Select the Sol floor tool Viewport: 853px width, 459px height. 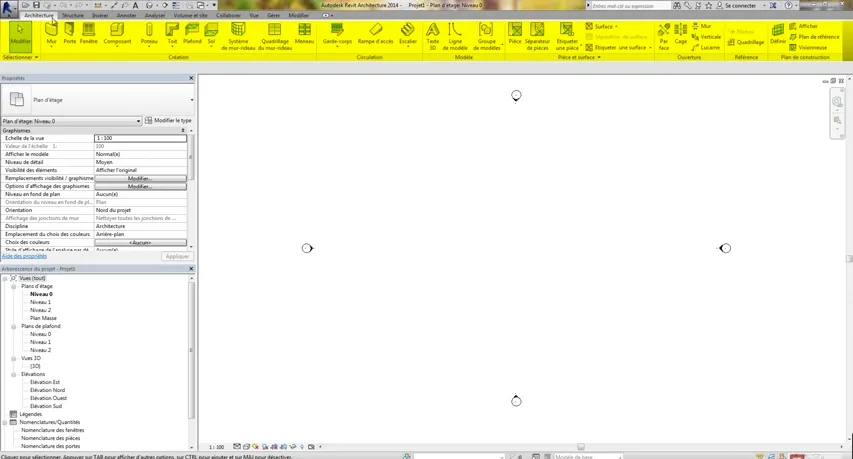(211, 34)
